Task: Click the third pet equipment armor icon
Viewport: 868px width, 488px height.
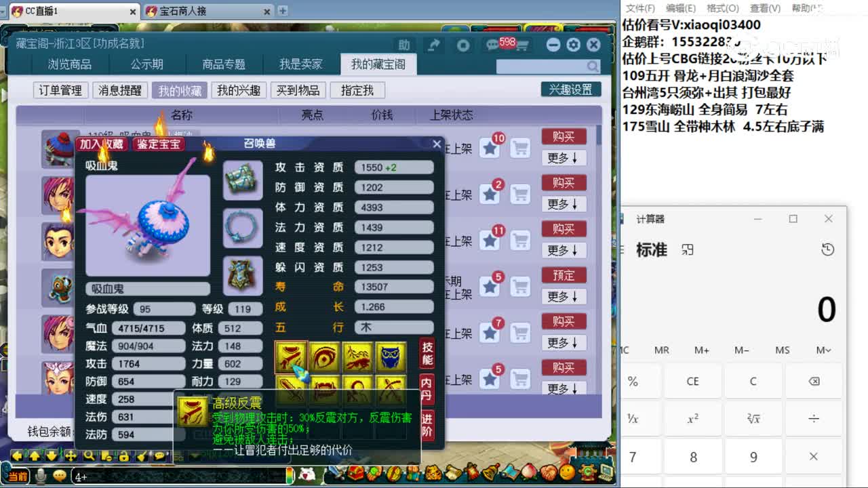Action: pyautogui.click(x=243, y=276)
